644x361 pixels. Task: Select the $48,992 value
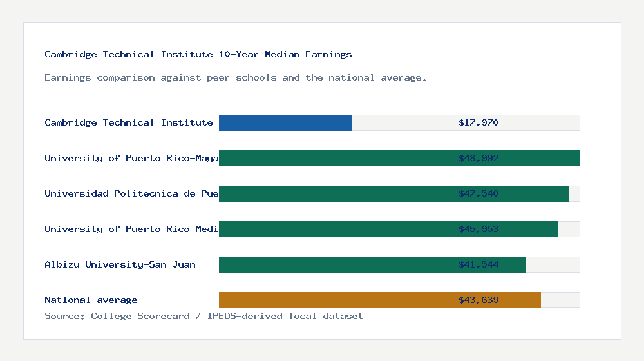tap(478, 159)
